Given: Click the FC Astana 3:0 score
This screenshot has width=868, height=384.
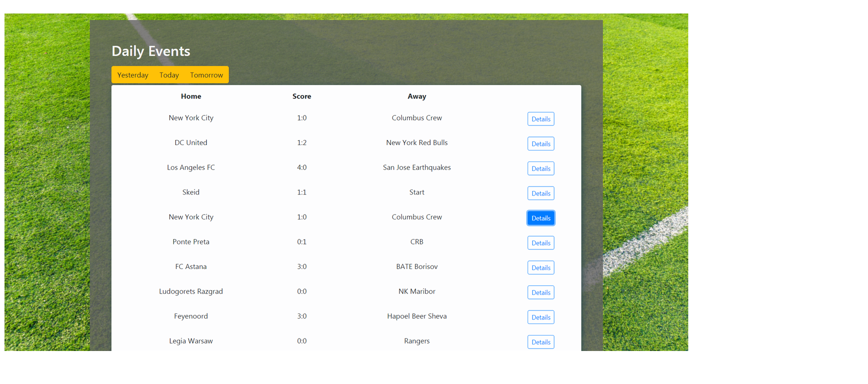Looking at the screenshot, I should tap(302, 266).
